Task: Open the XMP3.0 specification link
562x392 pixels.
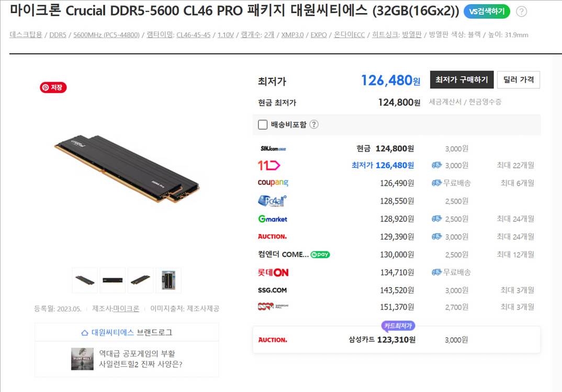Action: (x=292, y=34)
